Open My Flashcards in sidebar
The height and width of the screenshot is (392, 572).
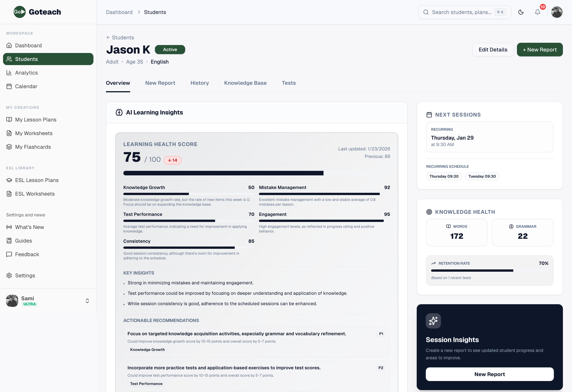click(33, 147)
